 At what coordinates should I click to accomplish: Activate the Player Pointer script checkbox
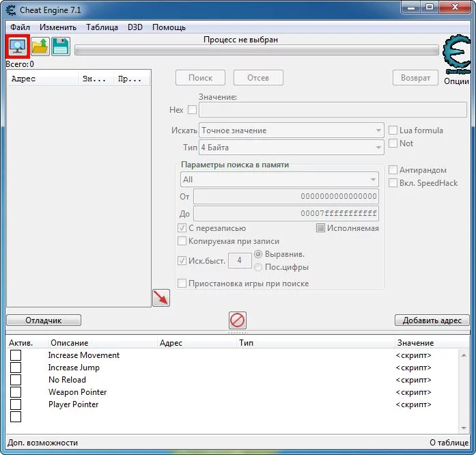point(16,404)
